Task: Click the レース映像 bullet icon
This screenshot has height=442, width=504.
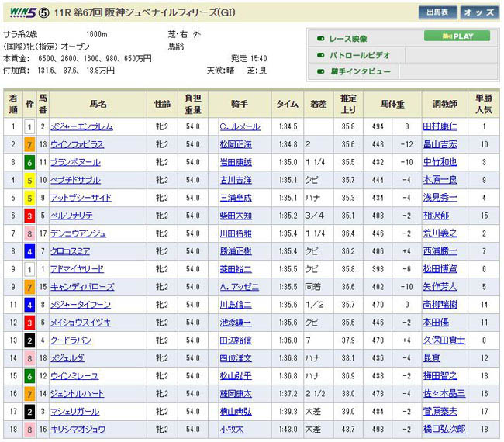Action: [320, 38]
